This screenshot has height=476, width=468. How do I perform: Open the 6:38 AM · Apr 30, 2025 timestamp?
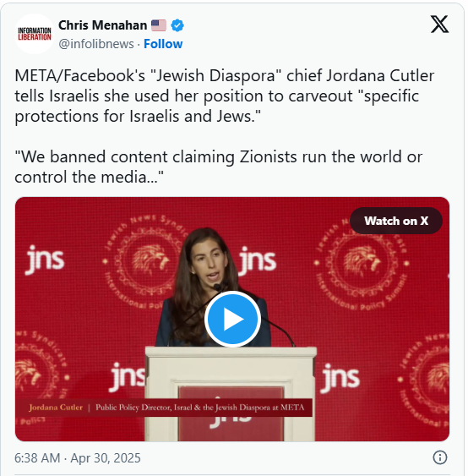coord(78,457)
